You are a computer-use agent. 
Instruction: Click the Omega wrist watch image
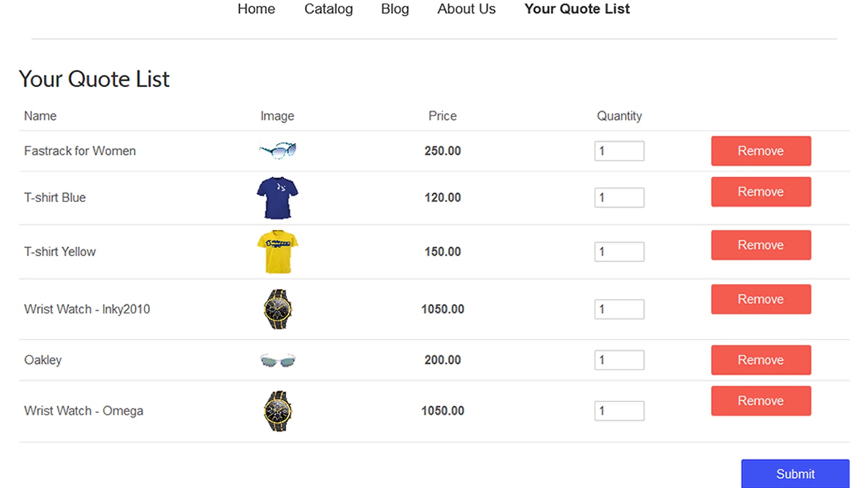[278, 411]
